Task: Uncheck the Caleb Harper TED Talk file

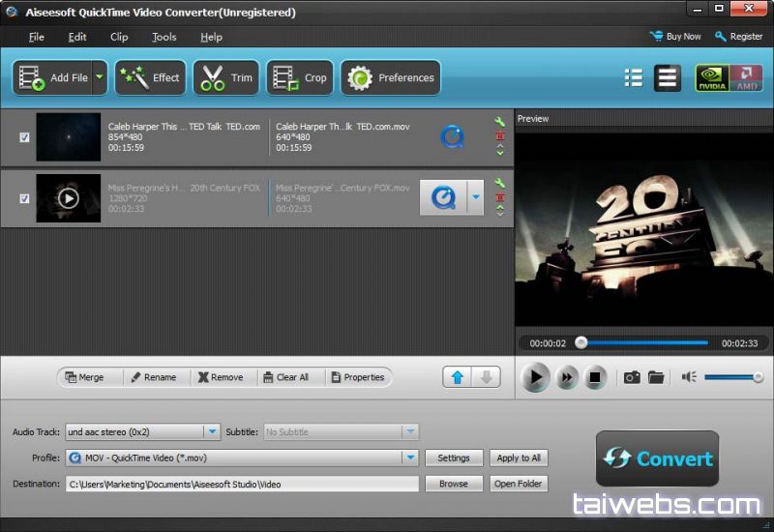Action: tap(24, 137)
